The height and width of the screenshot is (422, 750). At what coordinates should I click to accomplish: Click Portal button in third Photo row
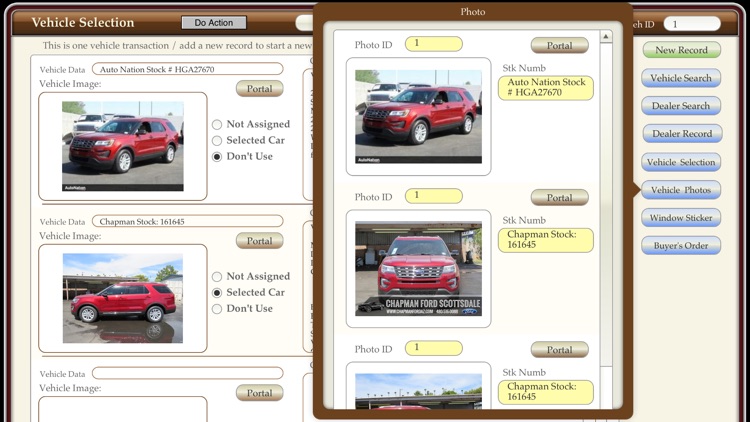559,350
